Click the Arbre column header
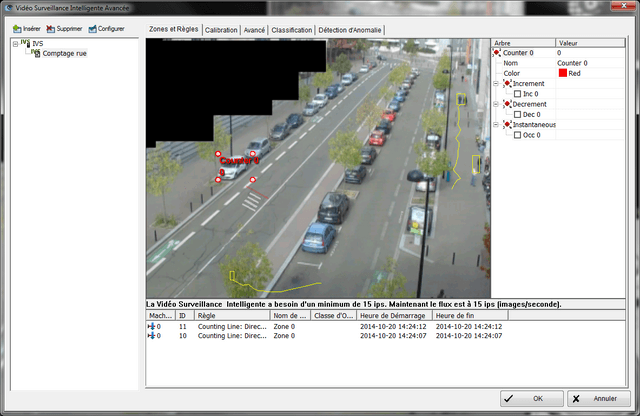Image resolution: width=640 pixels, height=416 pixels. [x=523, y=43]
